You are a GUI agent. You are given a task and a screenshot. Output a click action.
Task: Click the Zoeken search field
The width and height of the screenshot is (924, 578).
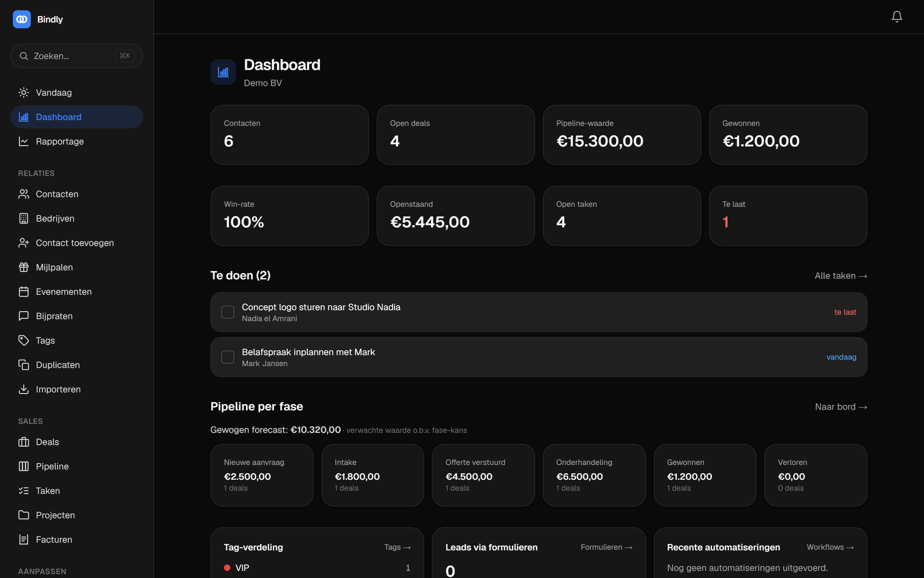point(77,56)
